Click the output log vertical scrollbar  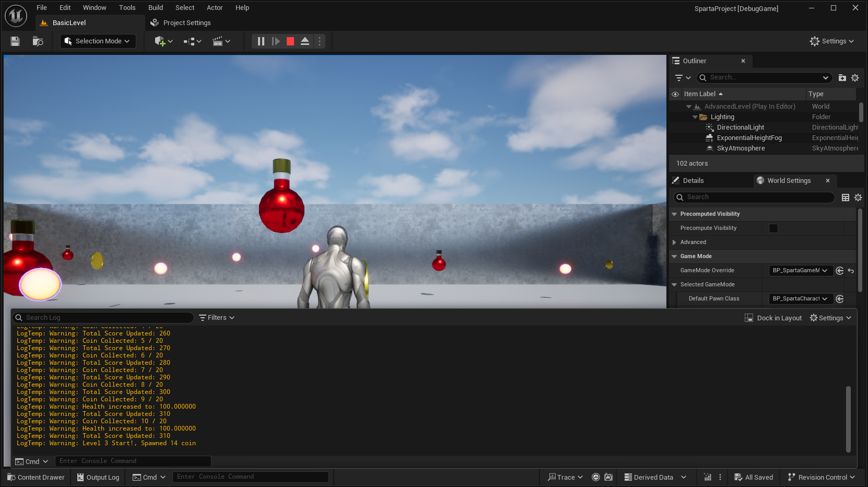[848, 419]
